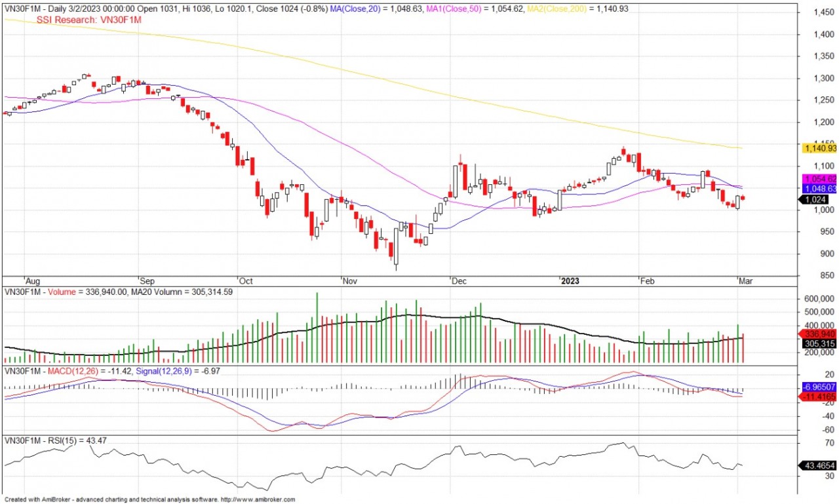The height and width of the screenshot is (504, 839).
Task: Click the Dec date axis label
Action: click(x=459, y=281)
